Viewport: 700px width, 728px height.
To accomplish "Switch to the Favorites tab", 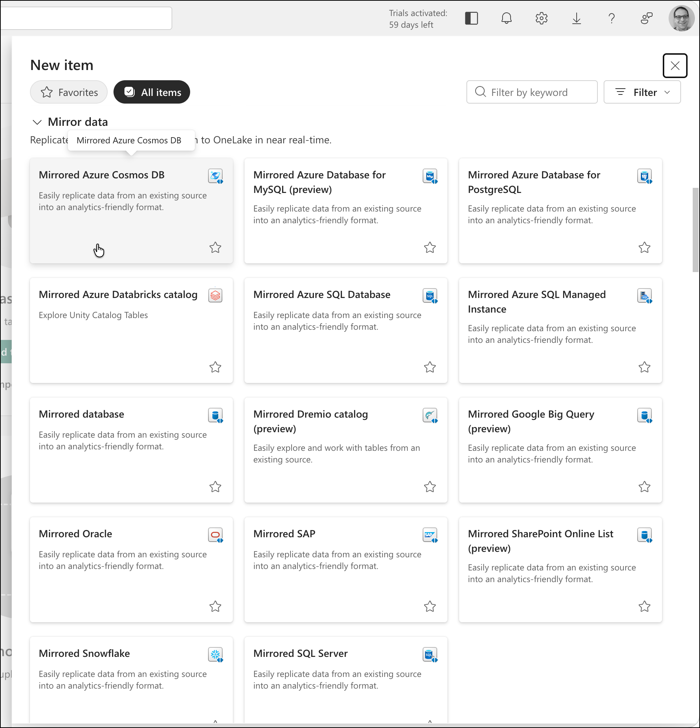I will [69, 92].
